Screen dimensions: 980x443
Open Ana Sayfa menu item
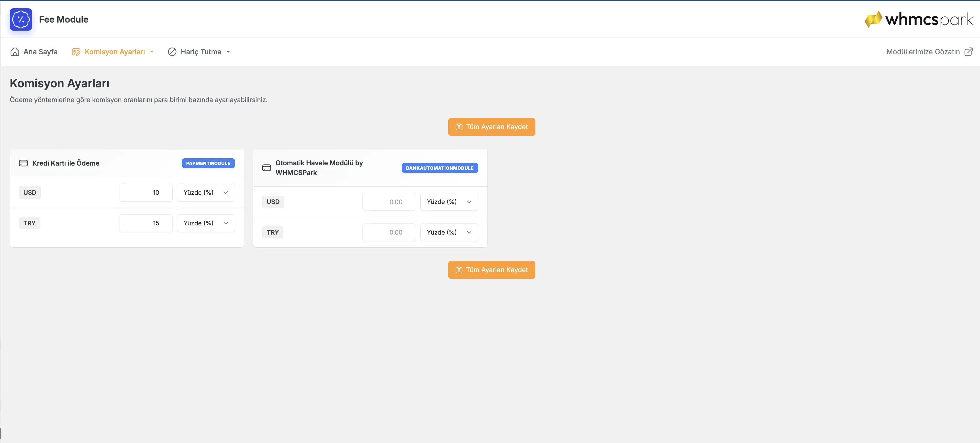[x=34, y=52]
